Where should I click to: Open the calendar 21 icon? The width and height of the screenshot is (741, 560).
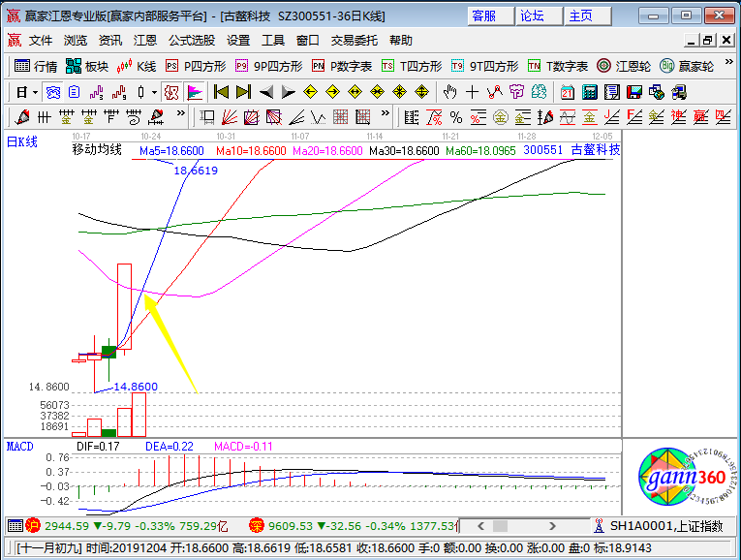pos(567,92)
